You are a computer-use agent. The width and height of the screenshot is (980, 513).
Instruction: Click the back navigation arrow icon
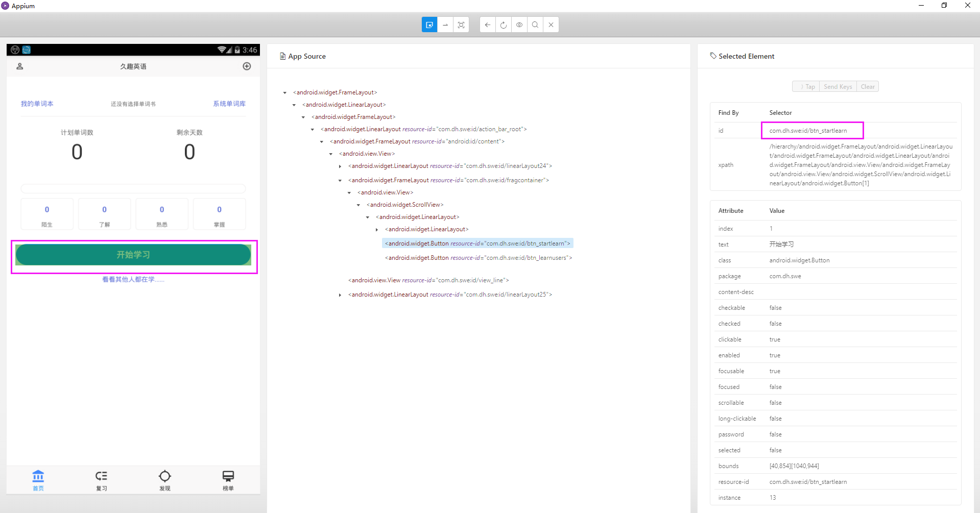[x=487, y=25]
